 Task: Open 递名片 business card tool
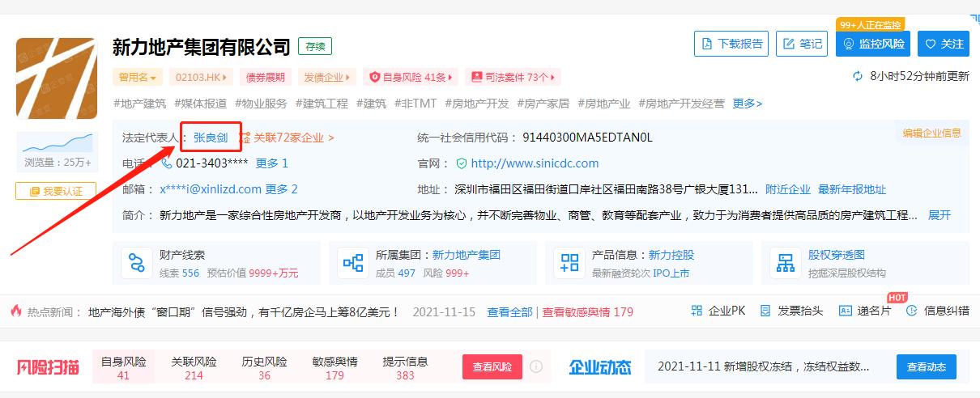point(864,311)
